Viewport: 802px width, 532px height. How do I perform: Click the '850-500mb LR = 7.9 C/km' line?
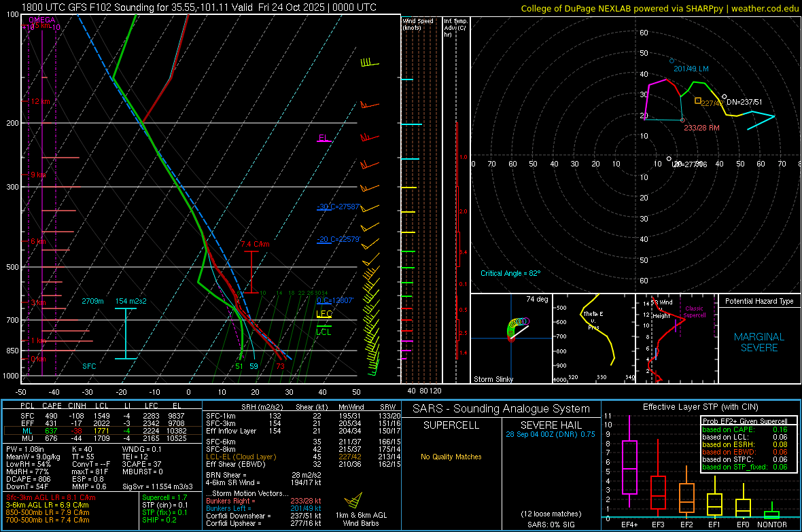pos(48,512)
